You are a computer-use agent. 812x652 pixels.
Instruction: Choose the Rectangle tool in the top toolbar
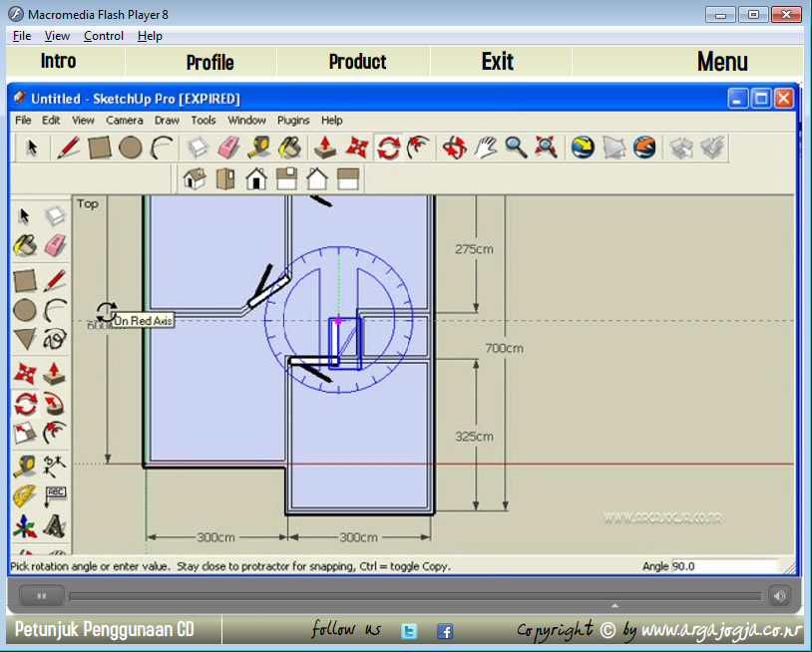coord(100,148)
